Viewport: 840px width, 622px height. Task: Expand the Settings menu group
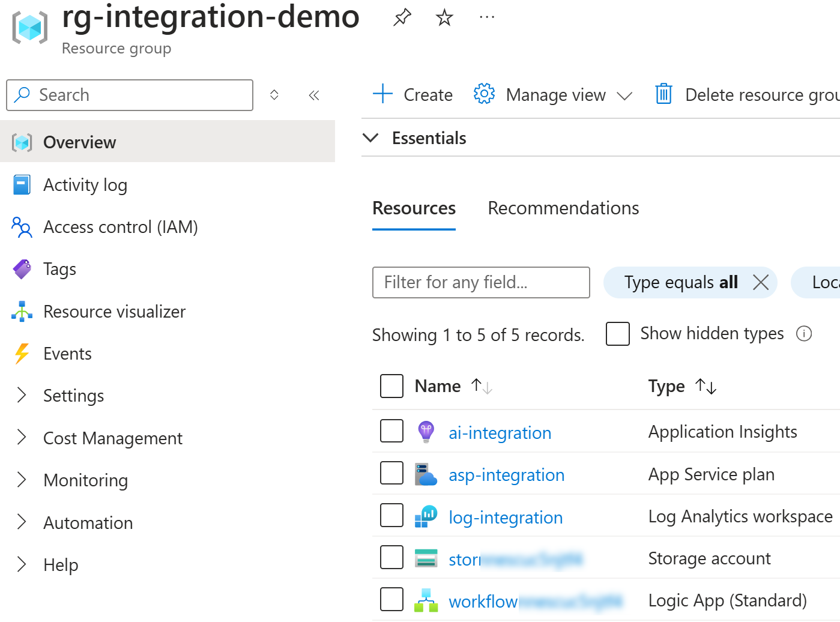(22, 395)
